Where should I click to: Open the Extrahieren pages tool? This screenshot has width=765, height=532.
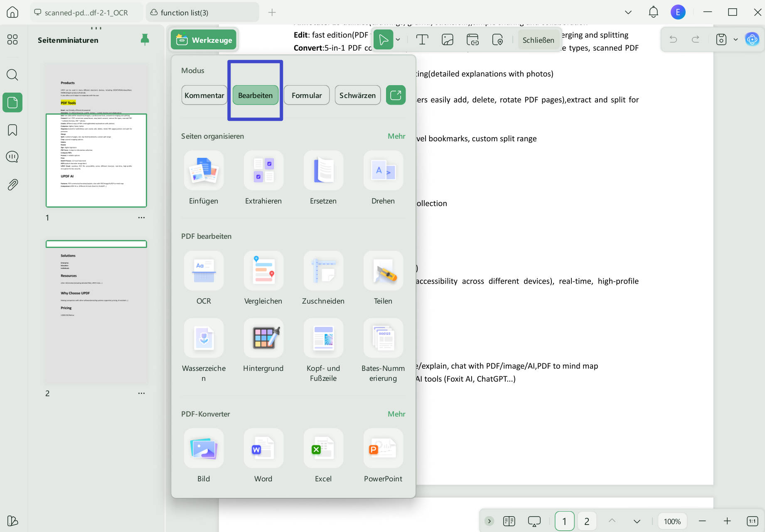click(x=263, y=171)
